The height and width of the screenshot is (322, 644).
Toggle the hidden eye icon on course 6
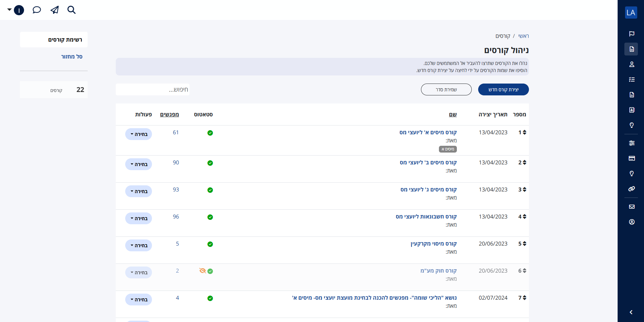click(202, 271)
